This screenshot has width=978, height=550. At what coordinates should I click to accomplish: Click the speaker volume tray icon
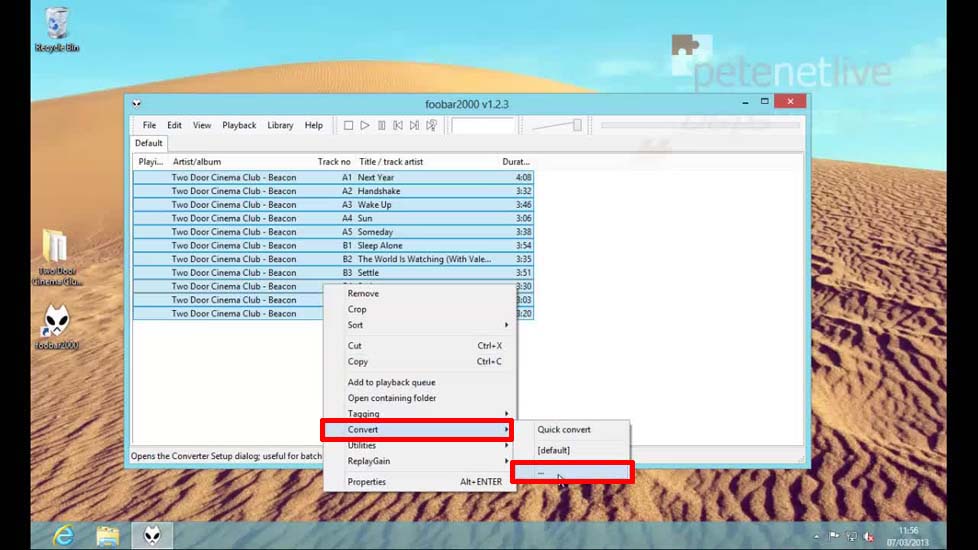[x=868, y=536]
